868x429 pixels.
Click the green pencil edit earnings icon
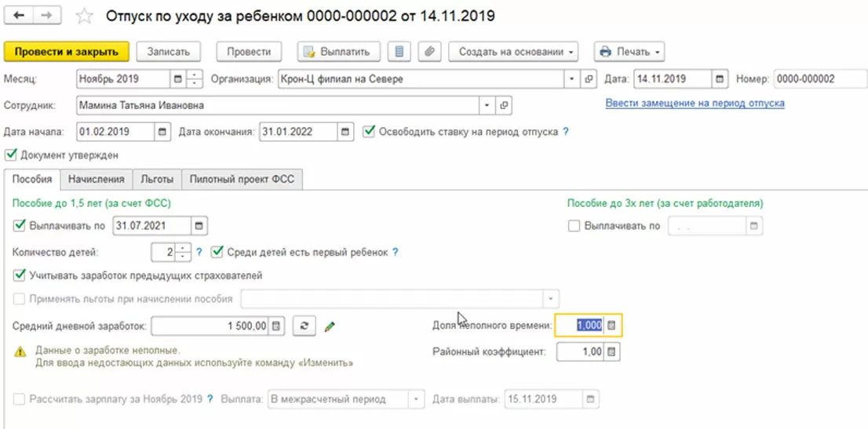tap(330, 326)
